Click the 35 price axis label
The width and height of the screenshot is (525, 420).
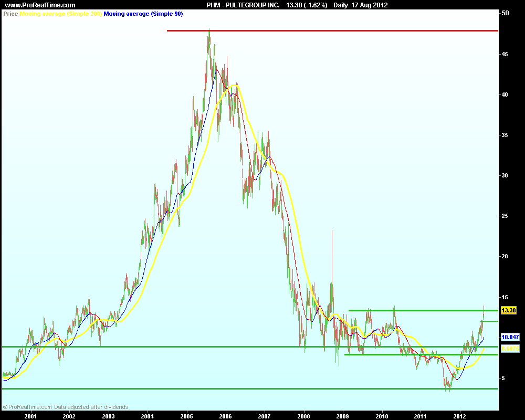click(x=505, y=135)
